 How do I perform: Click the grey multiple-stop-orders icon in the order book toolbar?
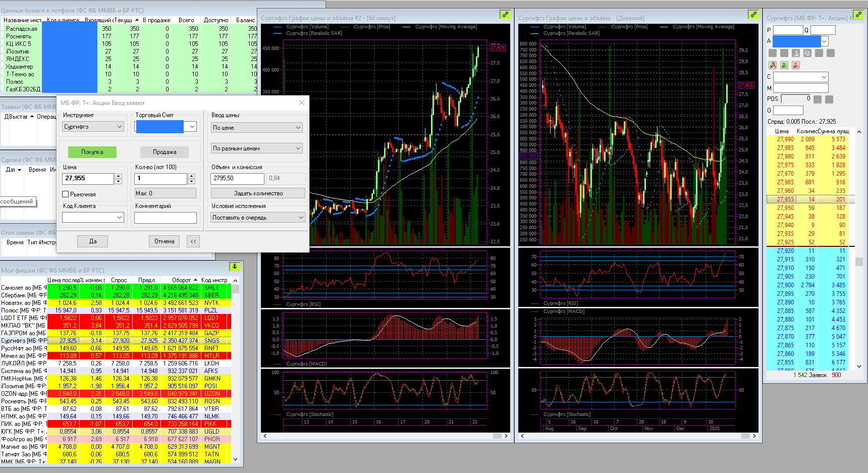[x=807, y=53]
